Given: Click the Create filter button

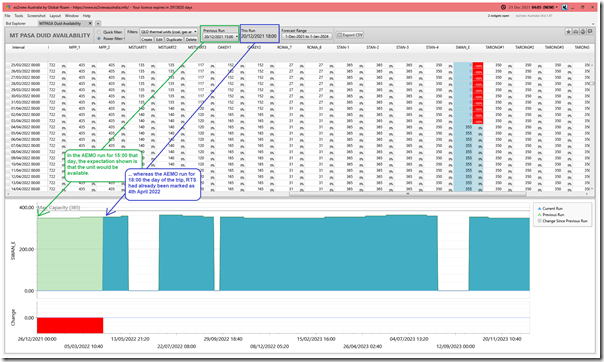Looking at the screenshot, I should (146, 39).
